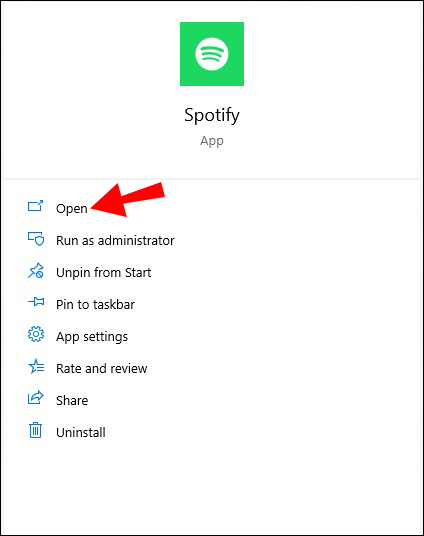
Task: Click the Spotify title text
Action: tap(212, 116)
